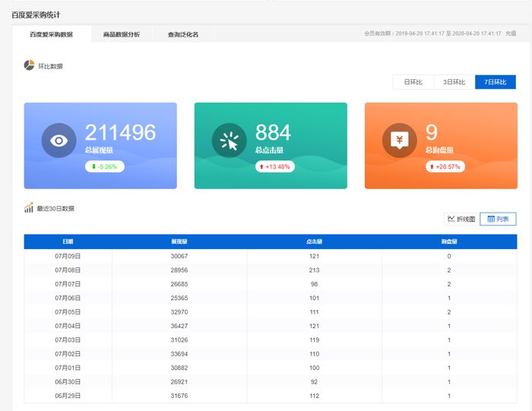Click the 06月29日 date cell

point(68,395)
